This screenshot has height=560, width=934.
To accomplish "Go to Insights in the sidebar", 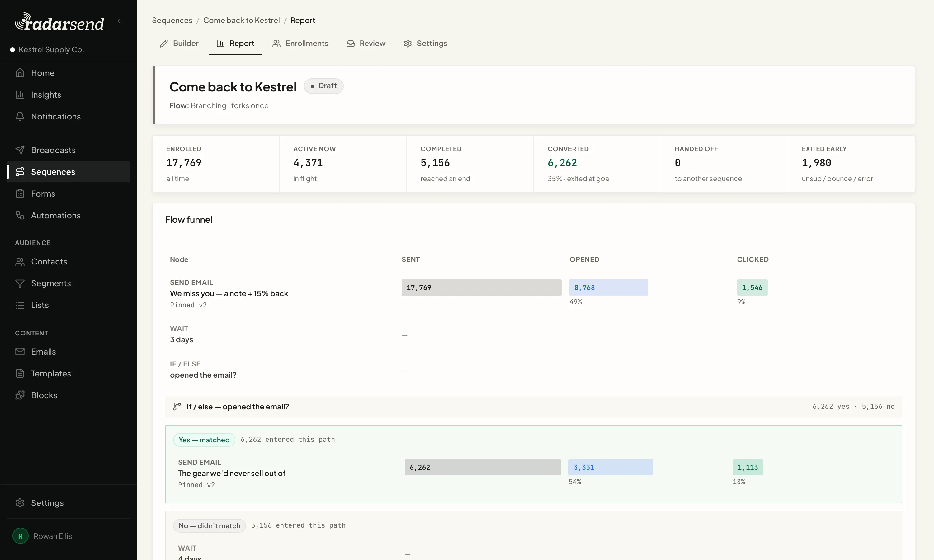I will [68, 95].
